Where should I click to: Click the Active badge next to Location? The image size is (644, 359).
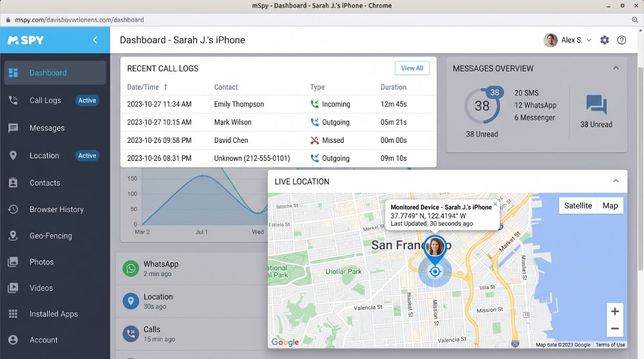point(87,156)
